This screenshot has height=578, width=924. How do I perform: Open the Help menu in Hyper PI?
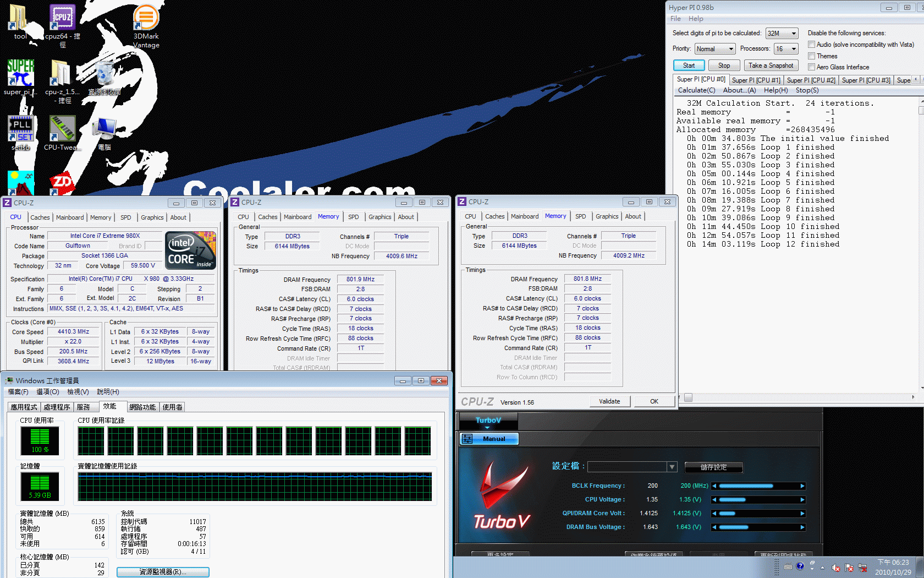point(696,19)
